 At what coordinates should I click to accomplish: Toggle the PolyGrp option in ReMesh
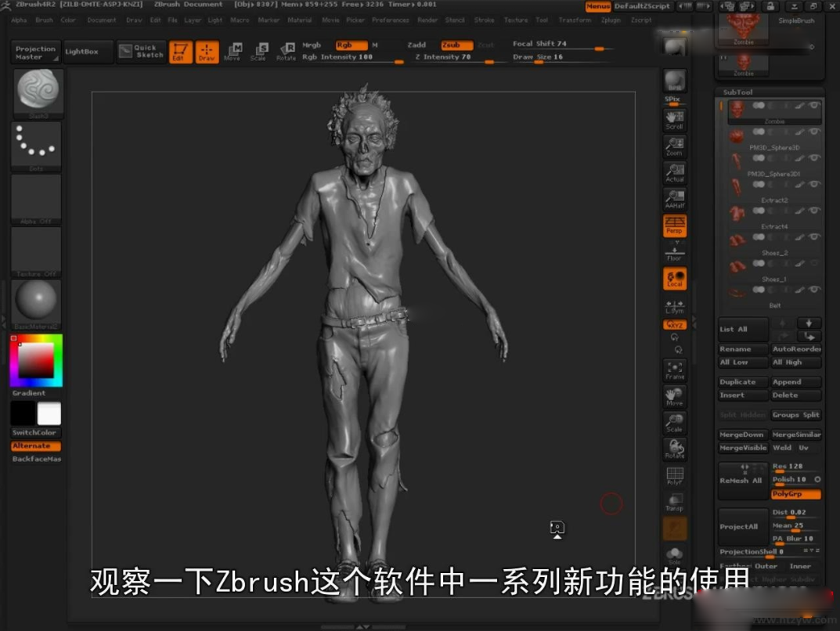point(795,494)
